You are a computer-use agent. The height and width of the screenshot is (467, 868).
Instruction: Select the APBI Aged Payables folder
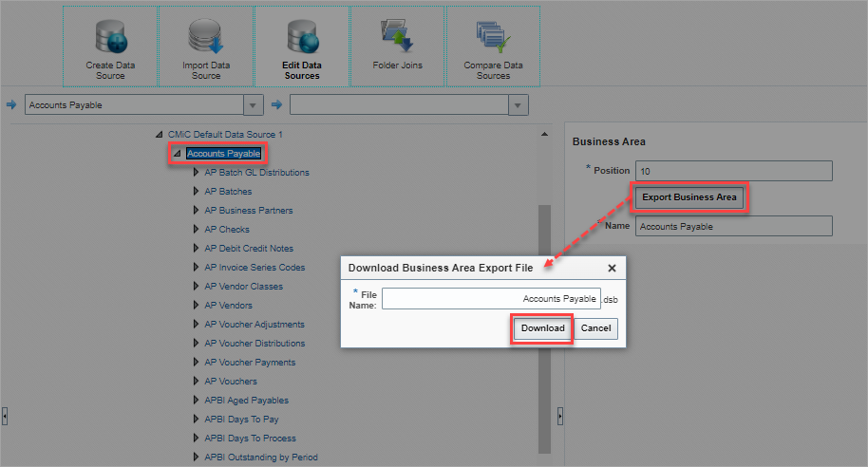246,400
